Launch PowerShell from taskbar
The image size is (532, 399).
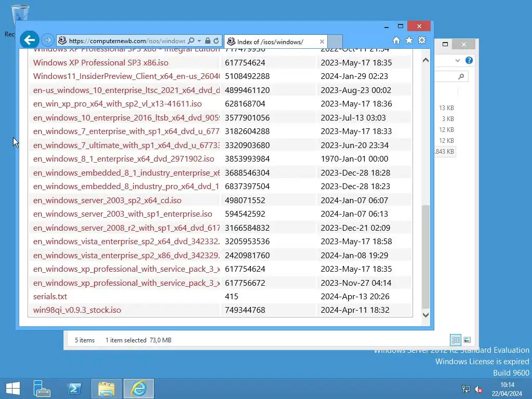74,388
